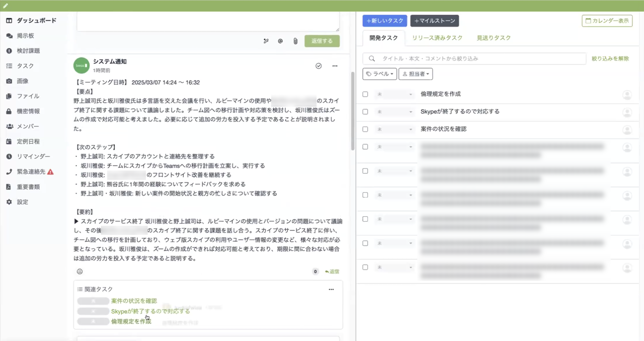Screen dimensions: 644x341
Task: Switch to リリース済みタスク tab
Action: (x=437, y=38)
